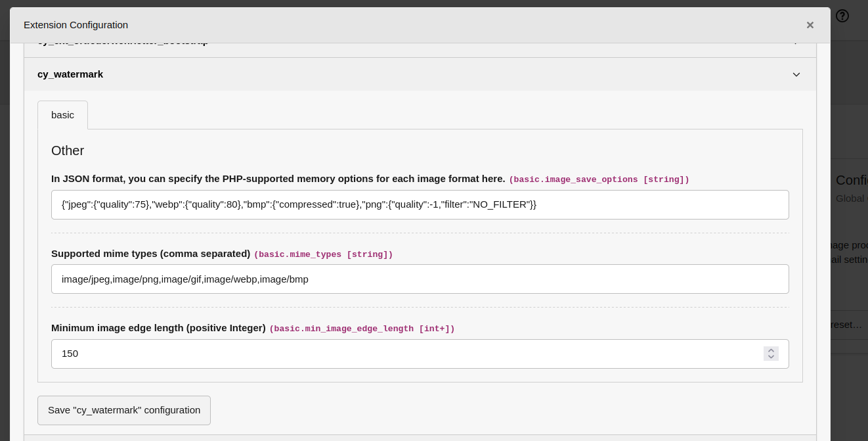Click the "Other" section heading
This screenshot has height=441, width=868.
pyautogui.click(x=68, y=151)
